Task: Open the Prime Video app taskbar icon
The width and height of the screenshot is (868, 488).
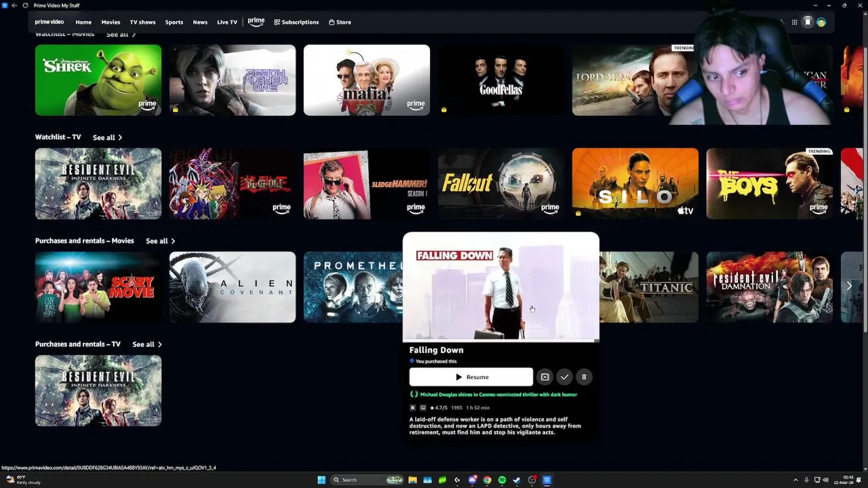Action: [547, 480]
